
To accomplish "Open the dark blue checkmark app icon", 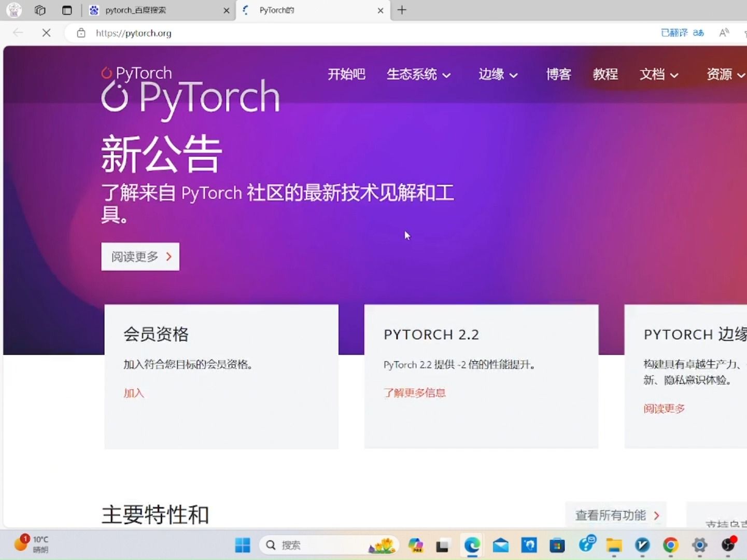I will (x=642, y=545).
